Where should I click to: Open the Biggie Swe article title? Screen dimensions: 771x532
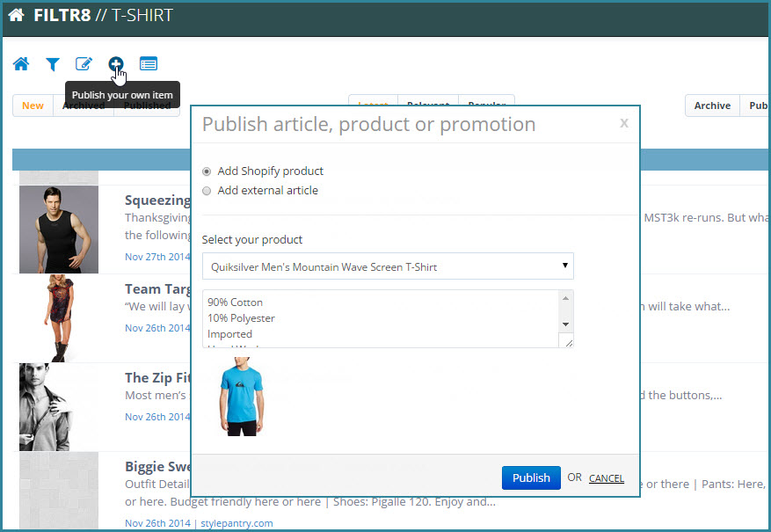[157, 467]
